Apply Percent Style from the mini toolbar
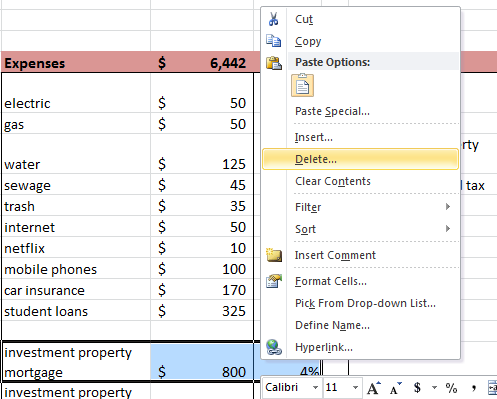This screenshot has width=497, height=399. [x=451, y=388]
